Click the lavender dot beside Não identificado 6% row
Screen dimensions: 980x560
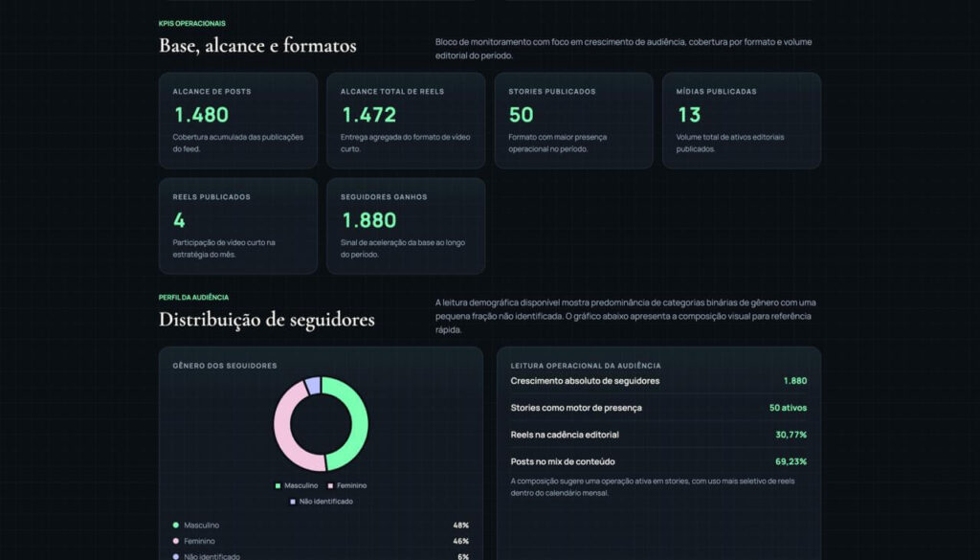tap(176, 556)
